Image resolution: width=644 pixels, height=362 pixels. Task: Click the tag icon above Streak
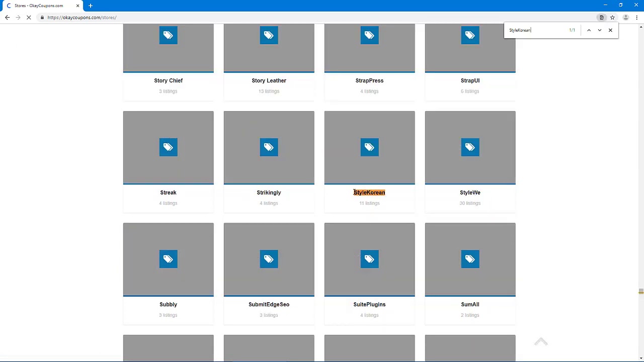168,147
